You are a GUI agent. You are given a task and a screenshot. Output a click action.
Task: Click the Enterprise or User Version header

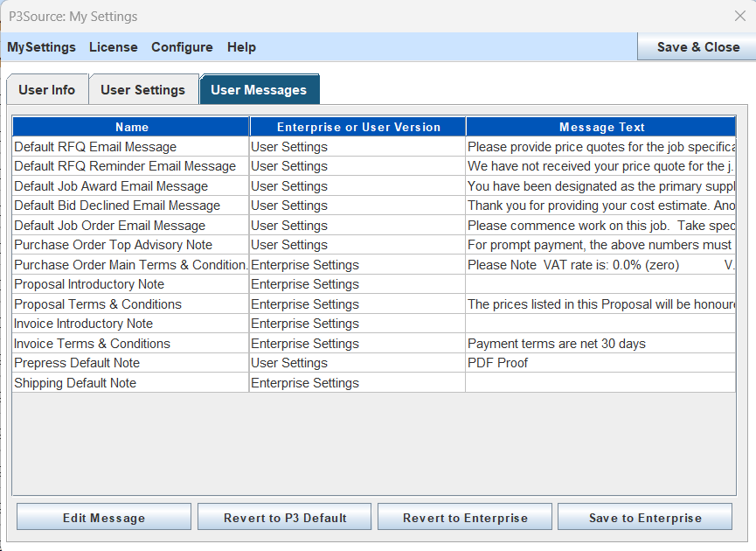pyautogui.click(x=357, y=126)
